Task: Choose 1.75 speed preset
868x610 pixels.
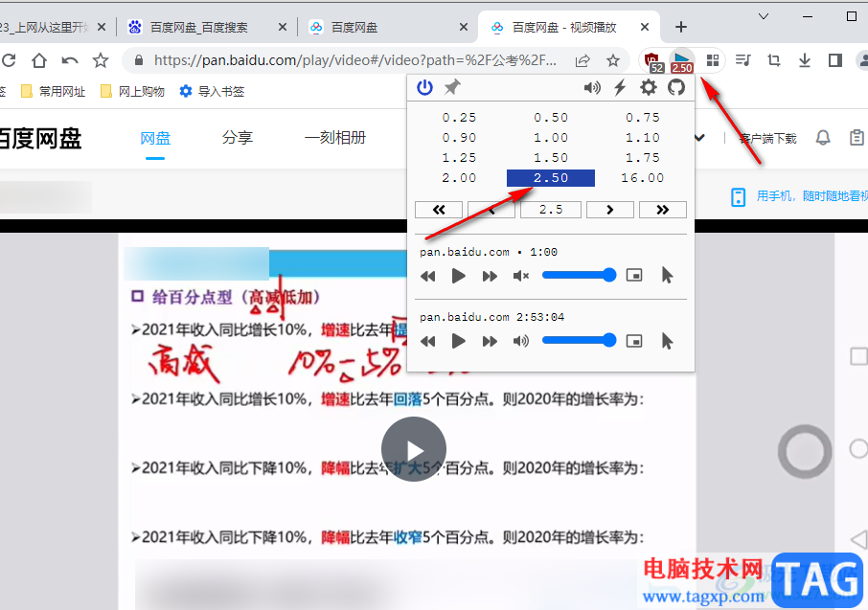Action: pos(643,158)
